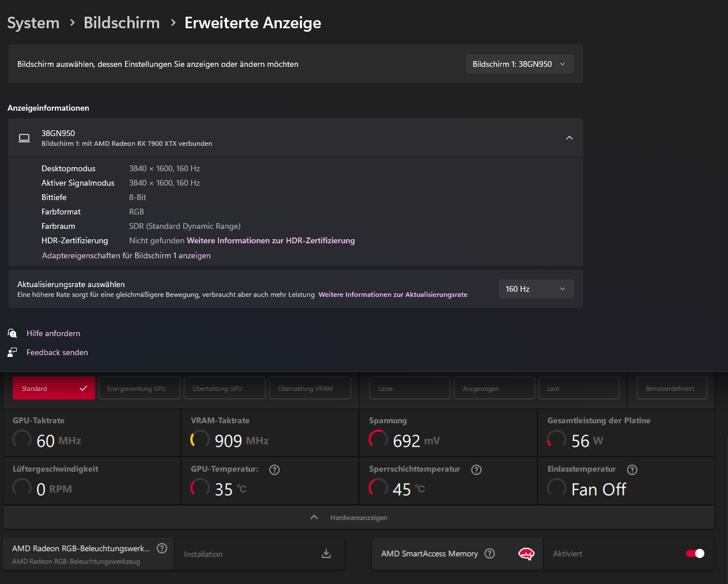Open Weitere Informationen zur Aktualisierungsrate link
Viewport: 728px width, 584px height.
click(393, 295)
